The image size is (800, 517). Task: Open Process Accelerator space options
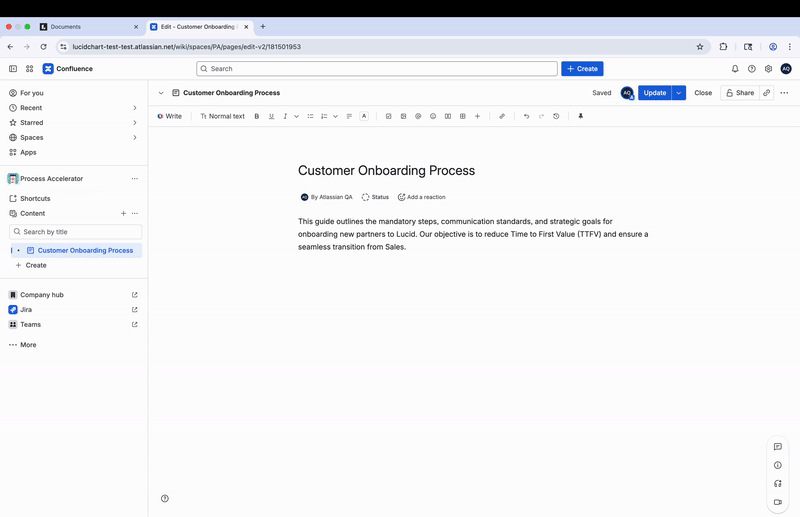click(x=135, y=179)
